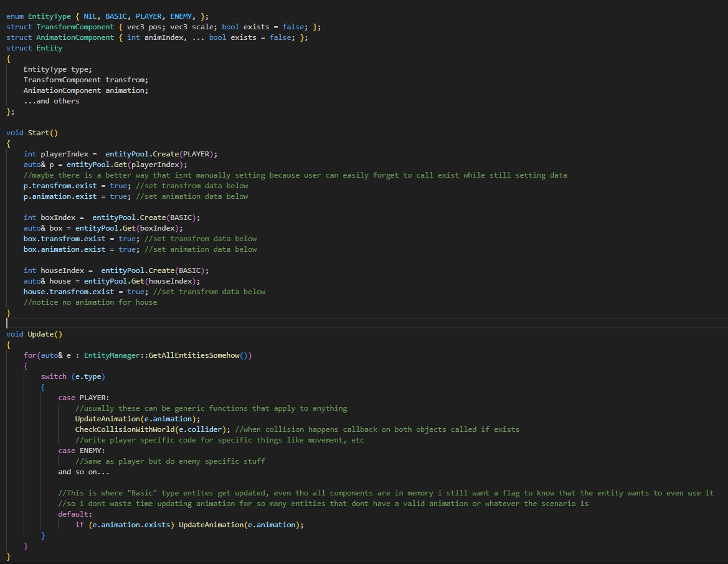
Task: Click the 'TransformComponent transfrom;' member line
Action: pos(86,80)
